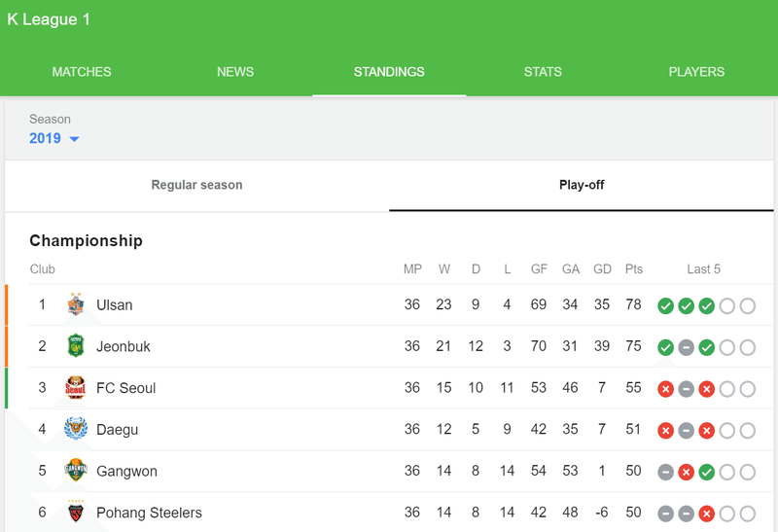Click the Gangwon club crest icon
This screenshot has height=532, width=778.
(76, 471)
